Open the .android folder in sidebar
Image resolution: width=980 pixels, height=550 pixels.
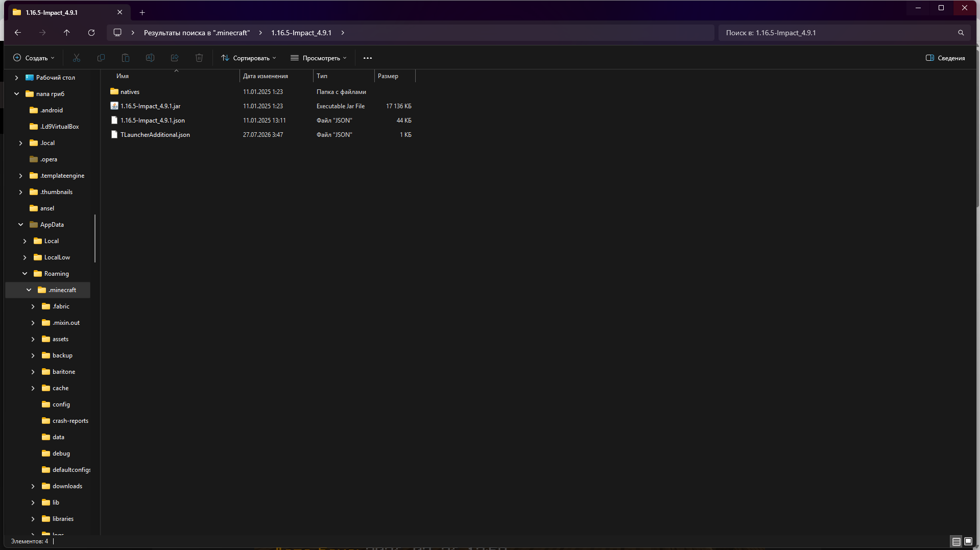(46, 110)
